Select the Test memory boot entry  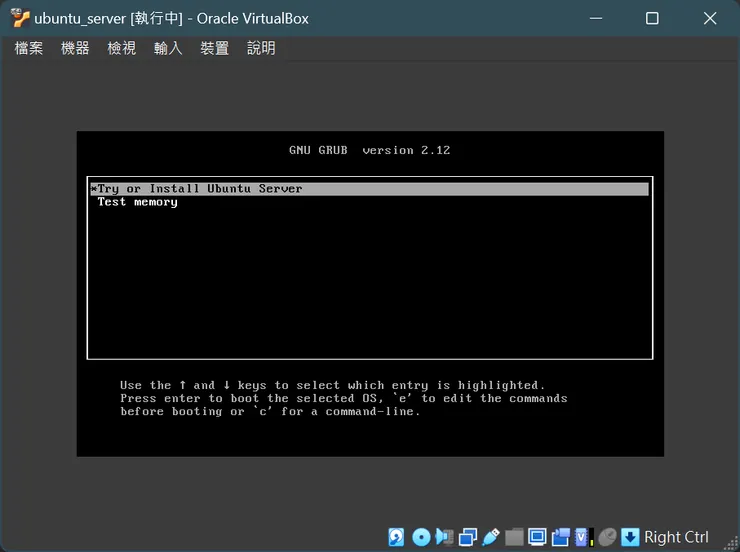(137, 202)
